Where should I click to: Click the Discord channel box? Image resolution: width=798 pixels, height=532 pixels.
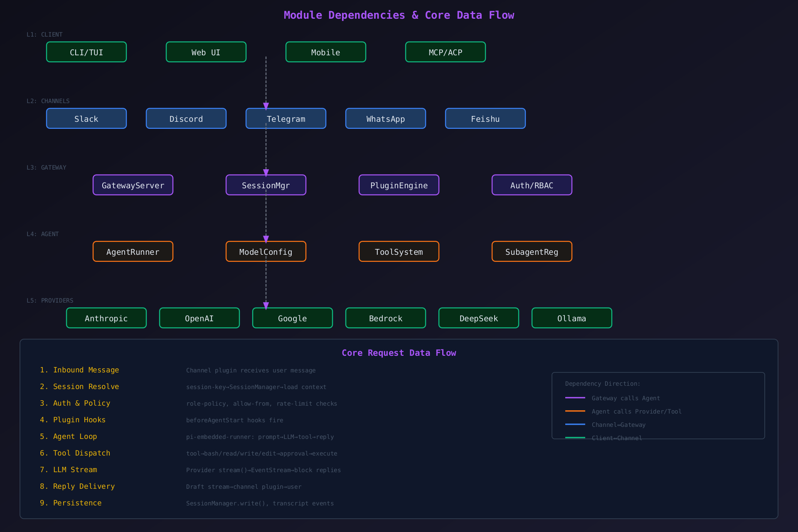coord(186,118)
